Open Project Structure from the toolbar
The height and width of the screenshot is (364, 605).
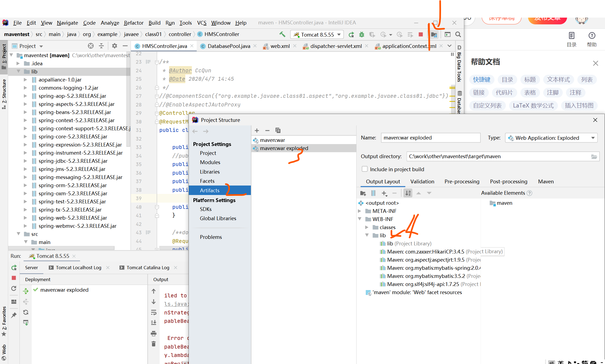pos(434,34)
